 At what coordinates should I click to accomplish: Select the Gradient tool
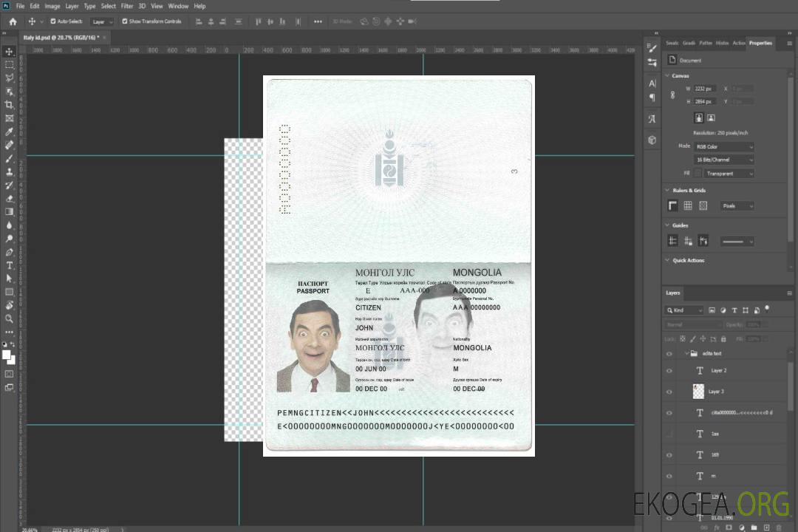9,212
